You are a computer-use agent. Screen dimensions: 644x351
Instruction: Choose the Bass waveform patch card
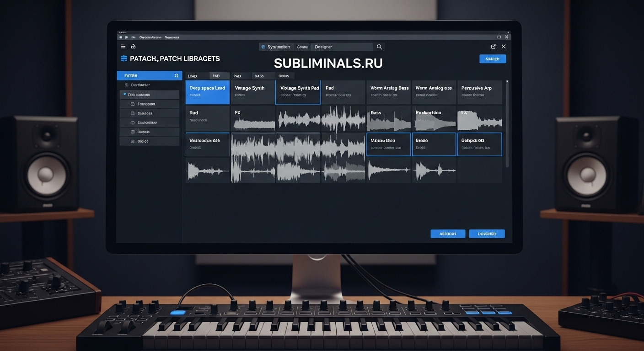[388, 118]
